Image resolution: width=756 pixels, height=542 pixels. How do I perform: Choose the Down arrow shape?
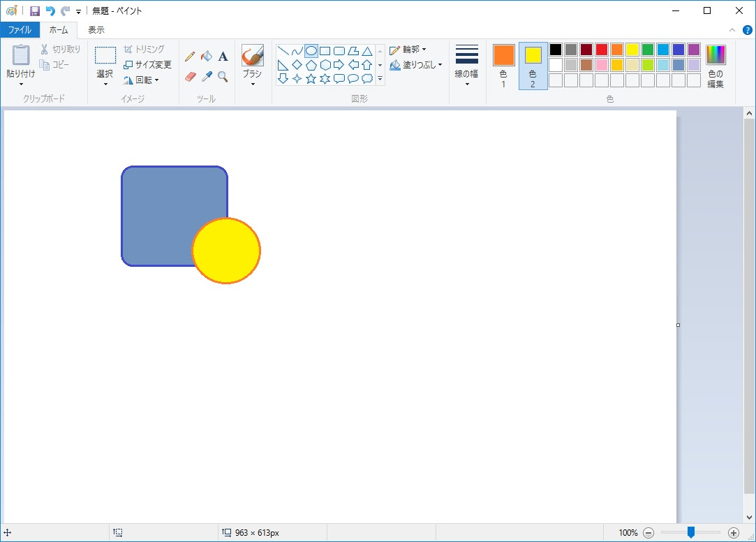[x=283, y=79]
